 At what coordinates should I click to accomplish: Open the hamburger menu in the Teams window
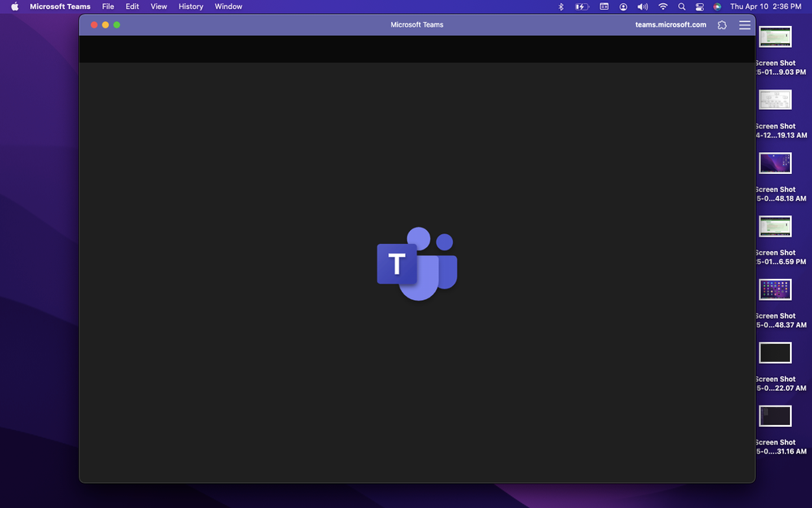click(x=745, y=25)
